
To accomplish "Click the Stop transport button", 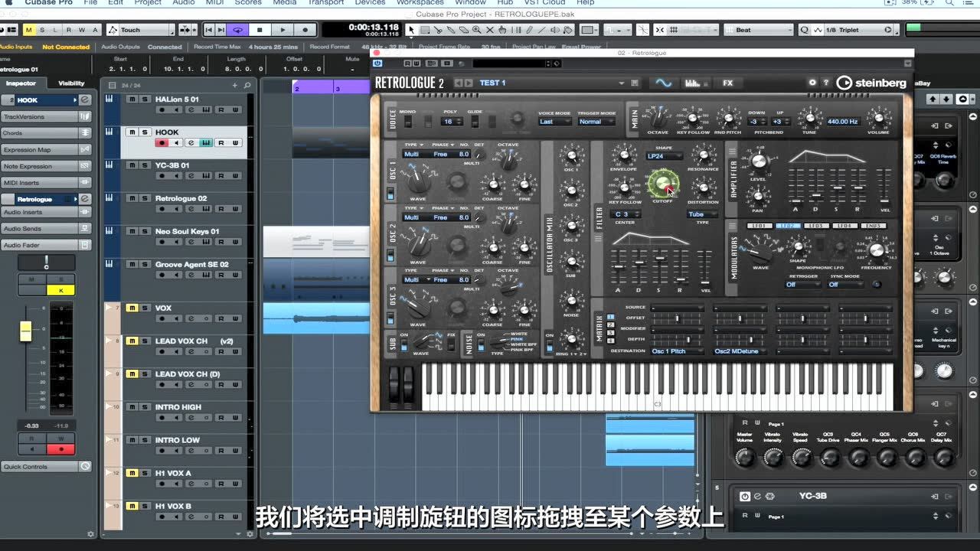I will [260, 30].
